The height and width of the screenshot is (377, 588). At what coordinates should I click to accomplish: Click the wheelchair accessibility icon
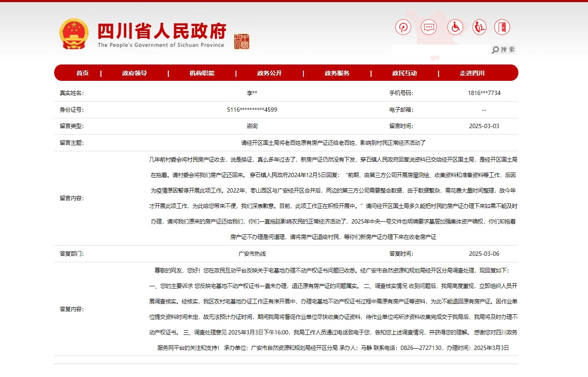(455, 28)
